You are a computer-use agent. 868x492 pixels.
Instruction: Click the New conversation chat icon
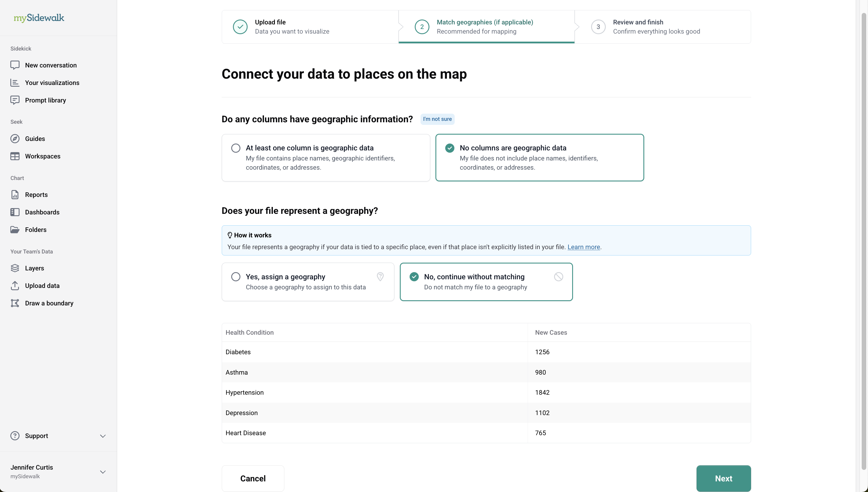coord(15,65)
